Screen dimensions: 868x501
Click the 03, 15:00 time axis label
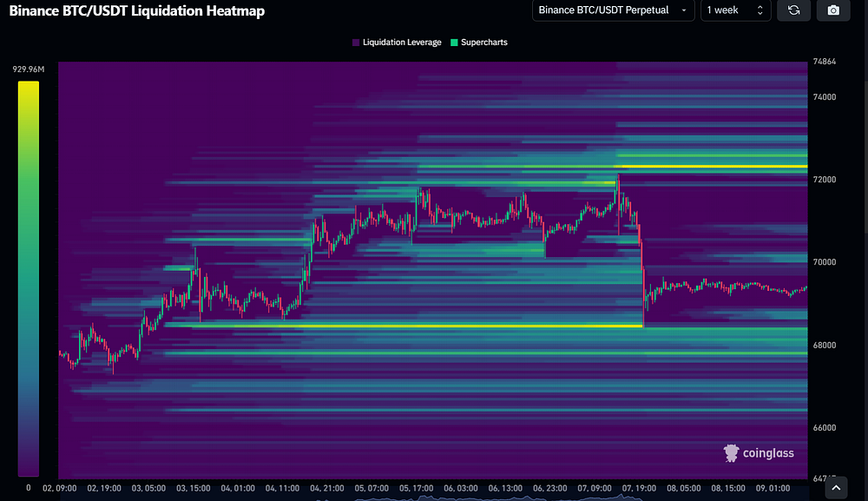point(194,488)
